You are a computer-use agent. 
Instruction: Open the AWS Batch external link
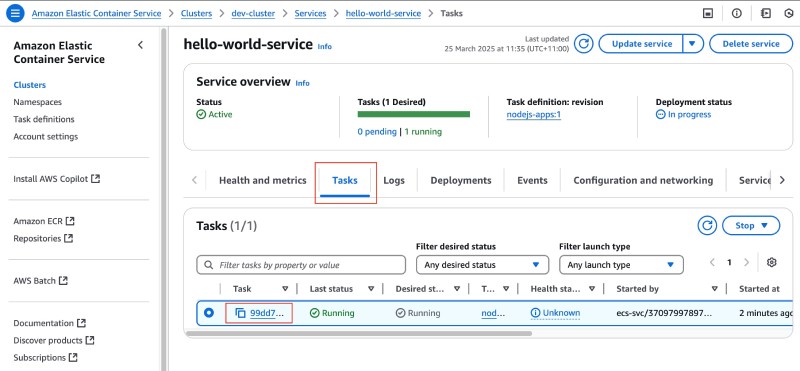(x=41, y=281)
